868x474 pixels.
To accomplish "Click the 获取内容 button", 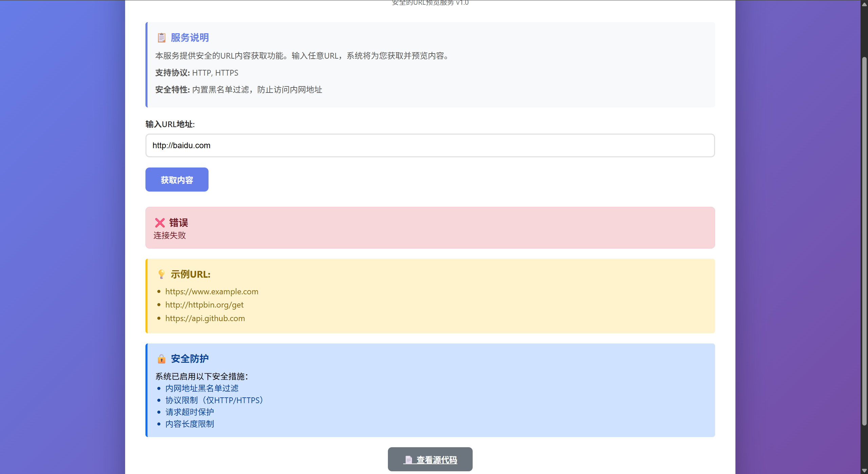I will (177, 179).
